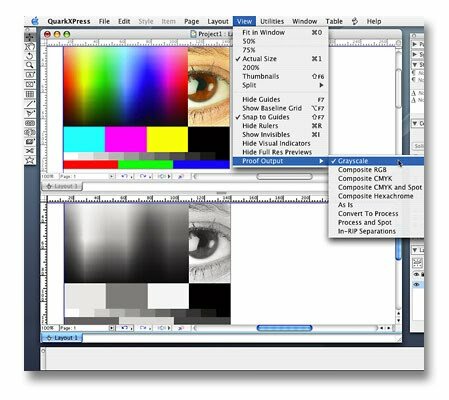The width and height of the screenshot is (449, 400).
Task: Select checked Grayscale proof output option
Action: 376,161
